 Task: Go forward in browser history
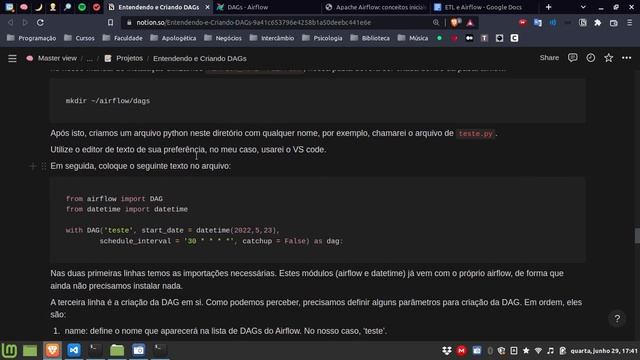click(25, 22)
